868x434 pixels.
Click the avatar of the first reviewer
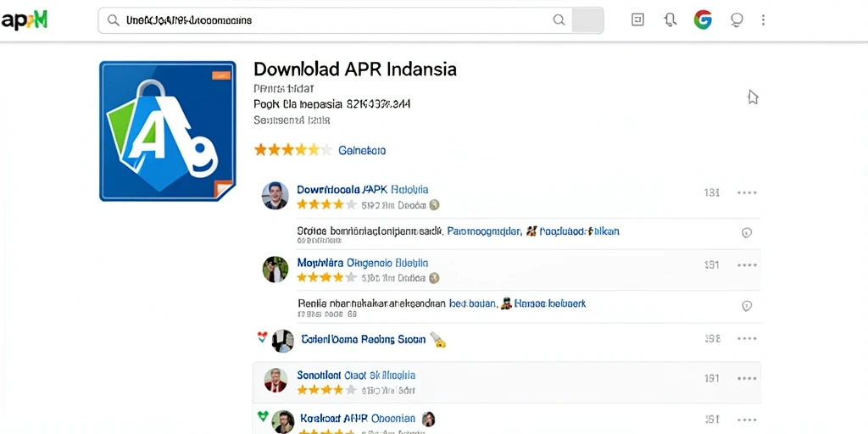[x=275, y=196]
